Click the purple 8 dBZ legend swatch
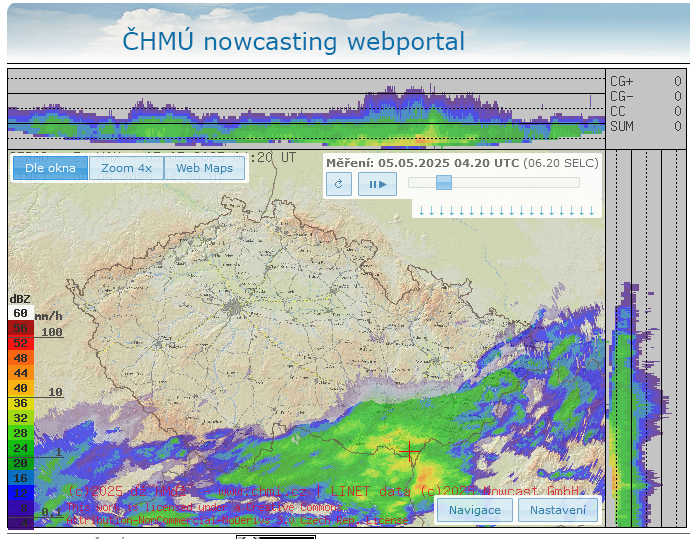The image size is (690, 539). tap(21, 508)
